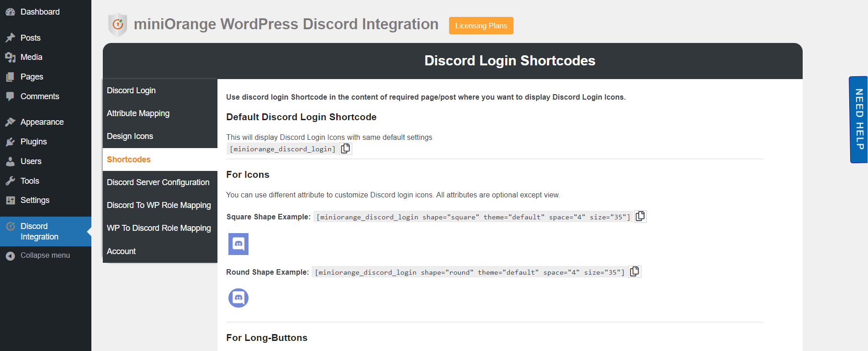The width and height of the screenshot is (868, 351).
Task: Copy the Round Shape Example shortcode
Action: (635, 271)
